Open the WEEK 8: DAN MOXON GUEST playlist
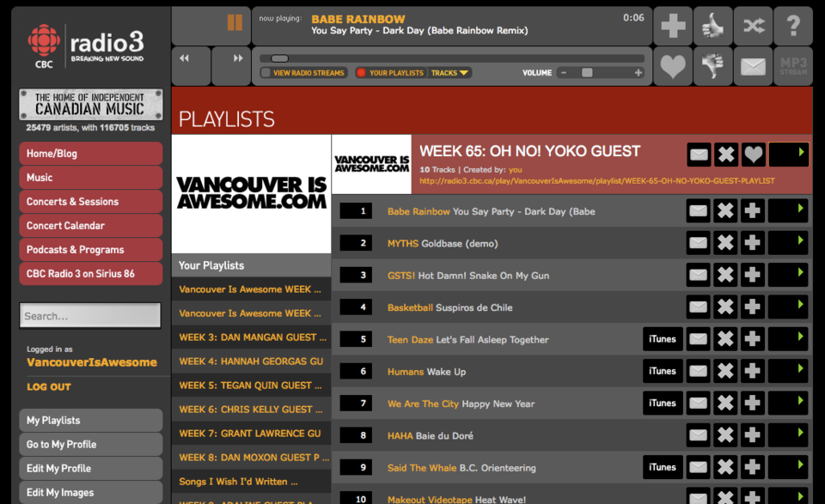This screenshot has height=504, width=825. click(252, 458)
